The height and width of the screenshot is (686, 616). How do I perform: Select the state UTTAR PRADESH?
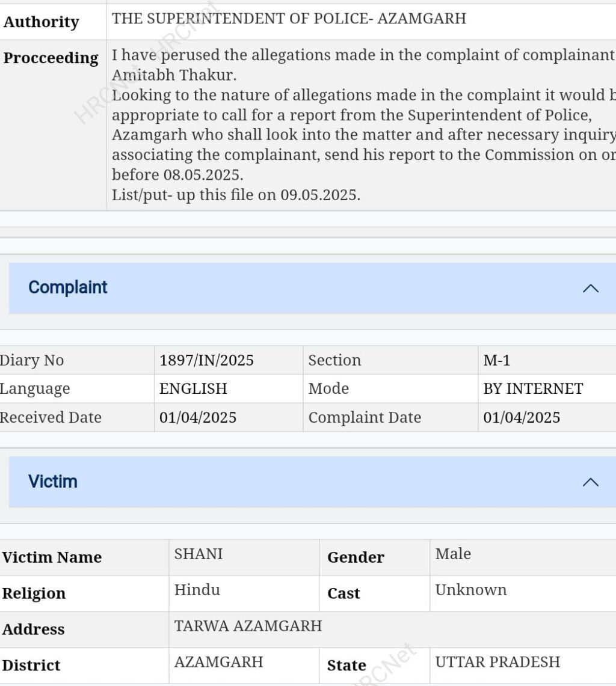click(x=497, y=663)
